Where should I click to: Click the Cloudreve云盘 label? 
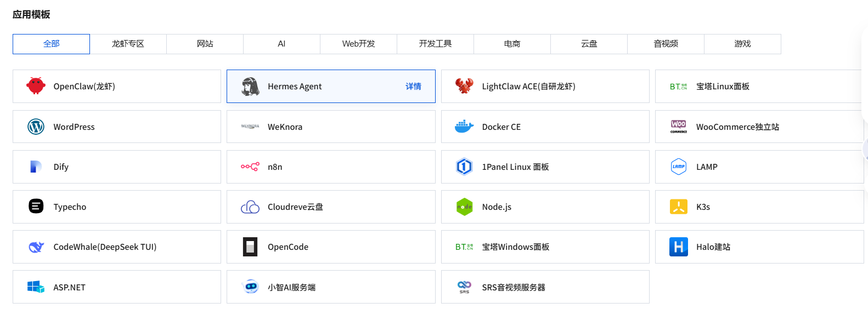(x=295, y=207)
